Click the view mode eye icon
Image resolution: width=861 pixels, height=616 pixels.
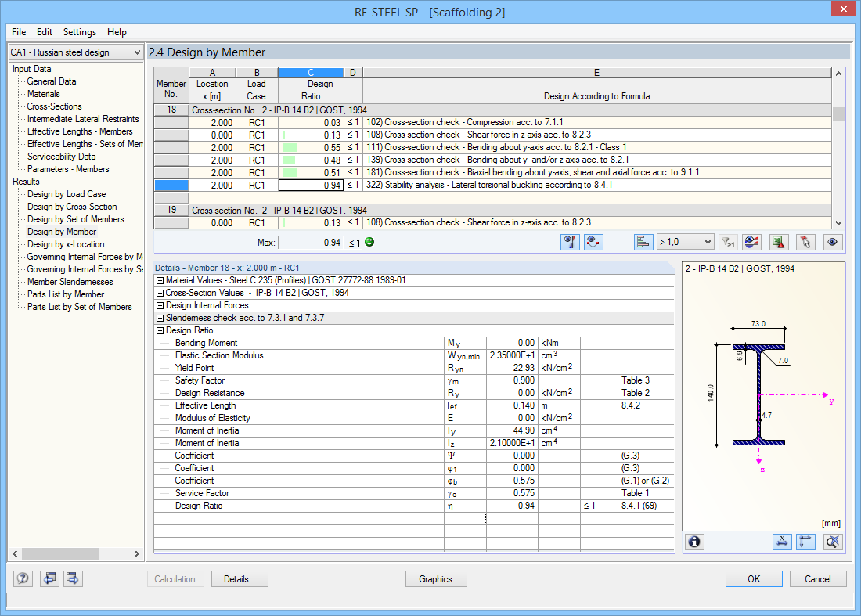[x=832, y=242]
